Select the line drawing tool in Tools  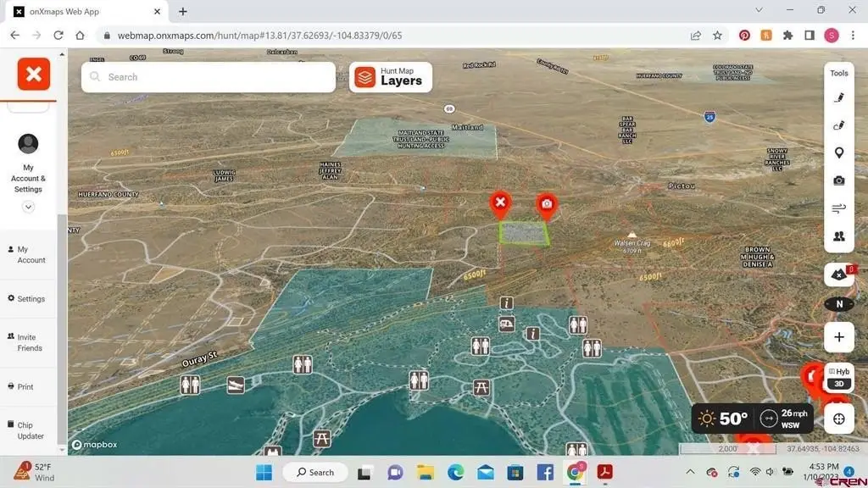tap(839, 97)
